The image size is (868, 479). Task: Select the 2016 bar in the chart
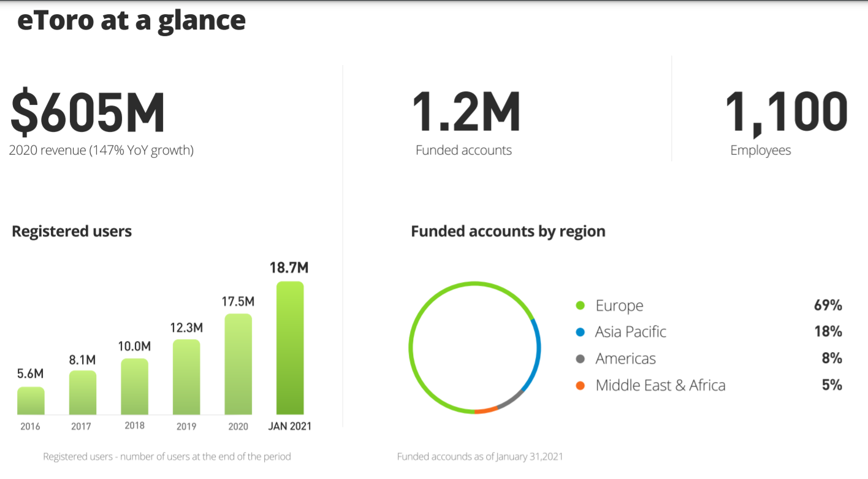(31, 400)
